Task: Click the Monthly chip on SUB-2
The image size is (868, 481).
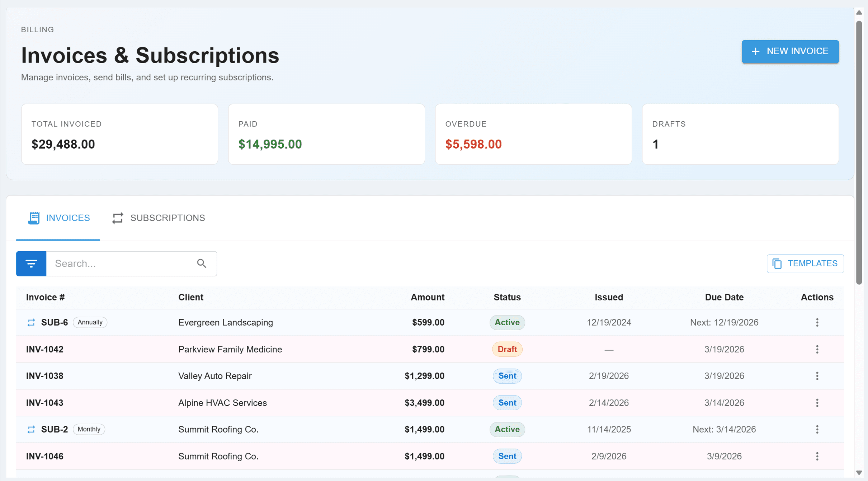Action: click(89, 429)
